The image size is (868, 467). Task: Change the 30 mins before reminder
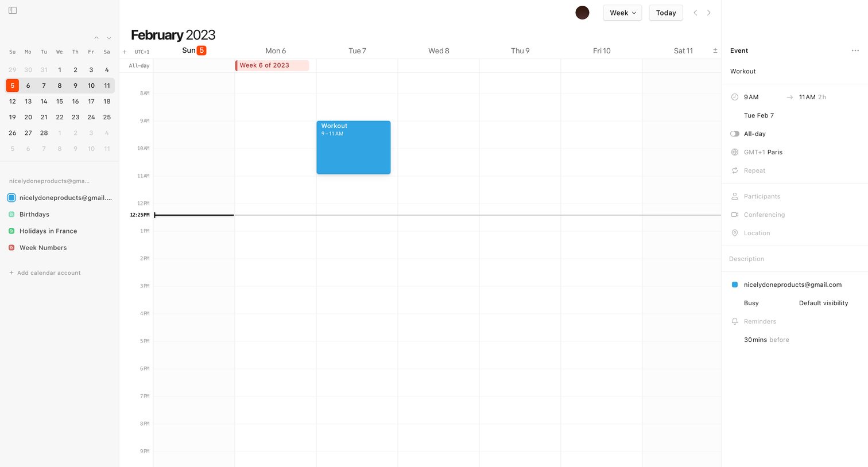click(x=766, y=340)
